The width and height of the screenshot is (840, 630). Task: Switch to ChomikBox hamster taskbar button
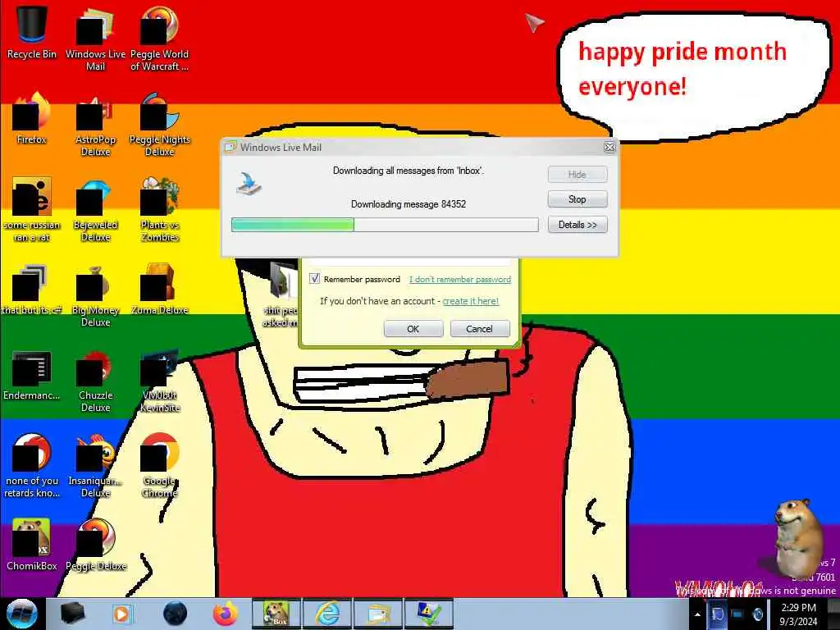276,614
